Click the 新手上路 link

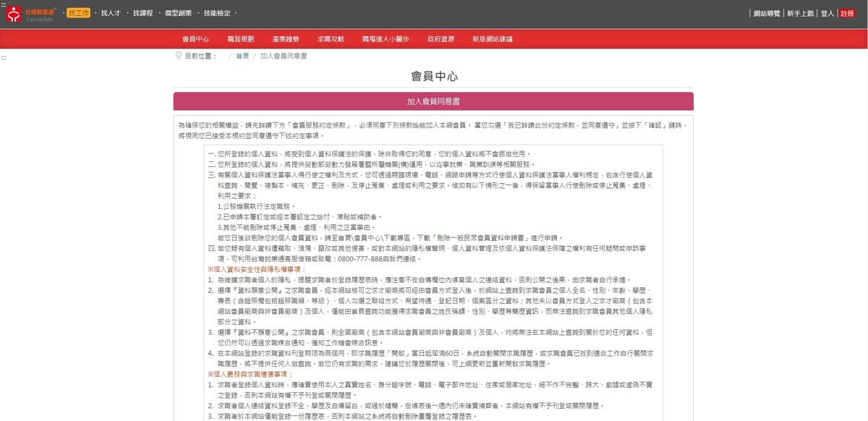[x=801, y=14]
